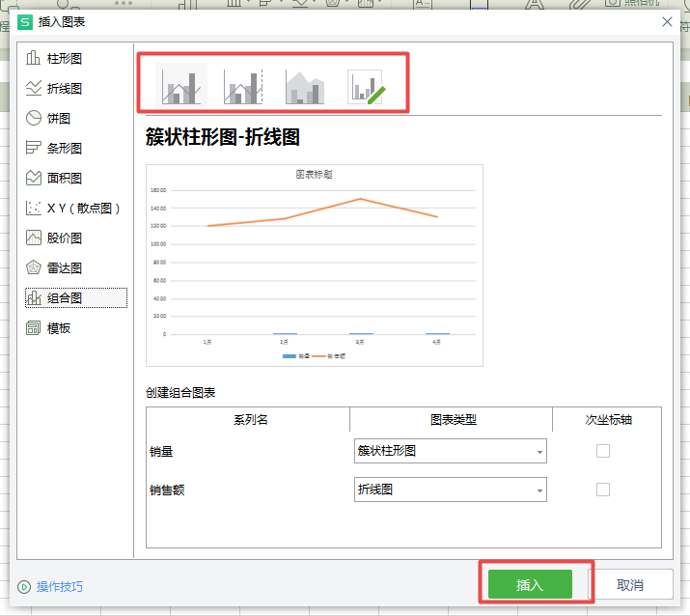
Task: Close the 插入图表 dialog
Action: (x=666, y=21)
